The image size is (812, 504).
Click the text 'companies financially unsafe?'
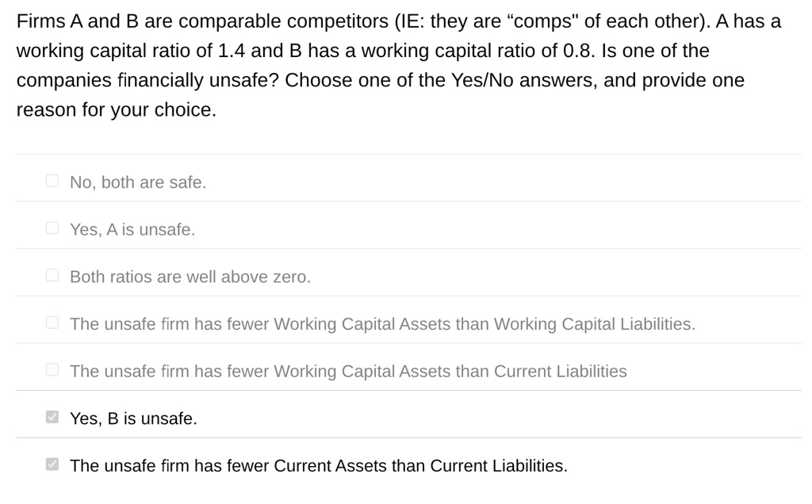coord(148,81)
